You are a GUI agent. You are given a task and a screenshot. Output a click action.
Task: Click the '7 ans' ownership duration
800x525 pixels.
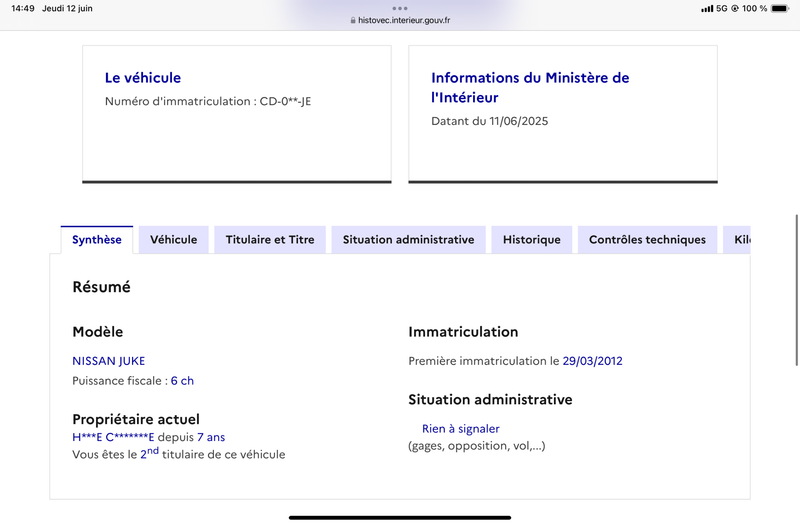pos(211,437)
